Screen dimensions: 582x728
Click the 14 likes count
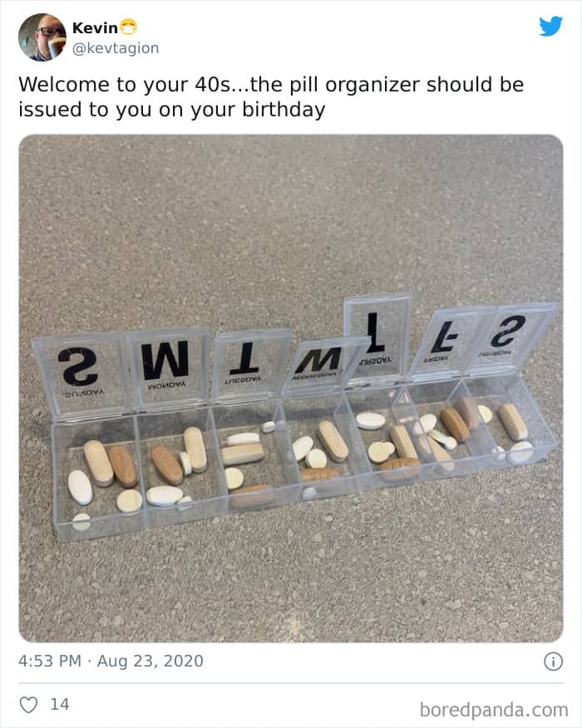(x=60, y=705)
